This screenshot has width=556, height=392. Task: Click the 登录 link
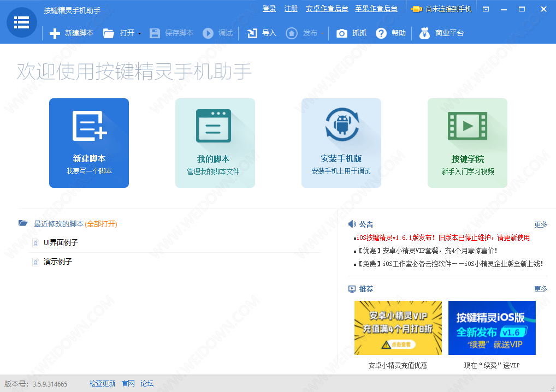(269, 9)
